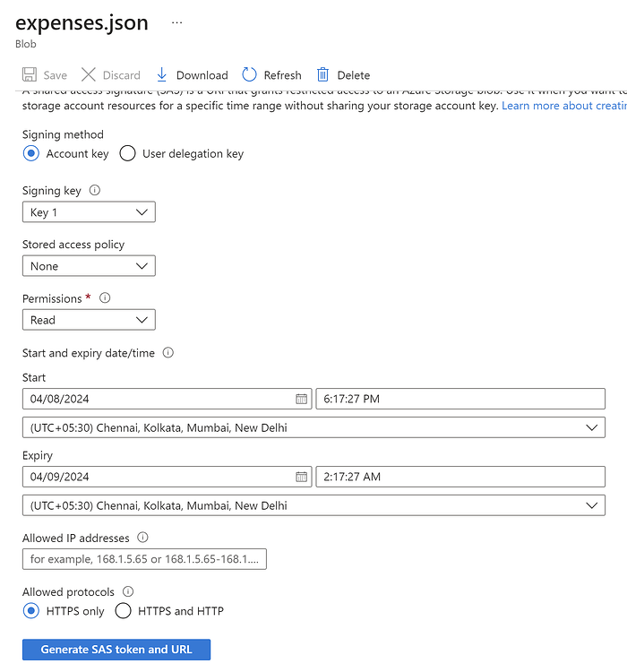The image size is (627, 672).
Task: Open the Start date calendar picker
Action: tap(301, 399)
